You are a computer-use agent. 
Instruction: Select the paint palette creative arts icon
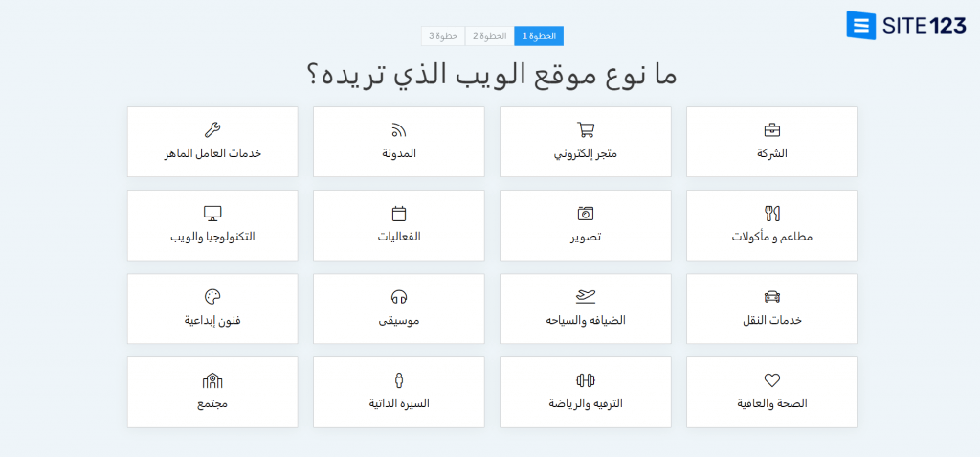point(212,296)
